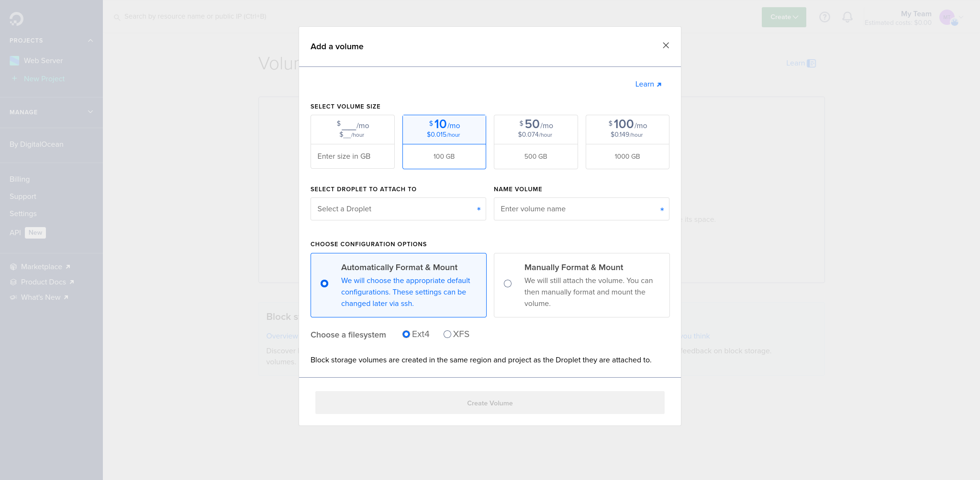This screenshot has width=980, height=480.
Task: Select the 500 GB volume size card
Action: point(535,142)
